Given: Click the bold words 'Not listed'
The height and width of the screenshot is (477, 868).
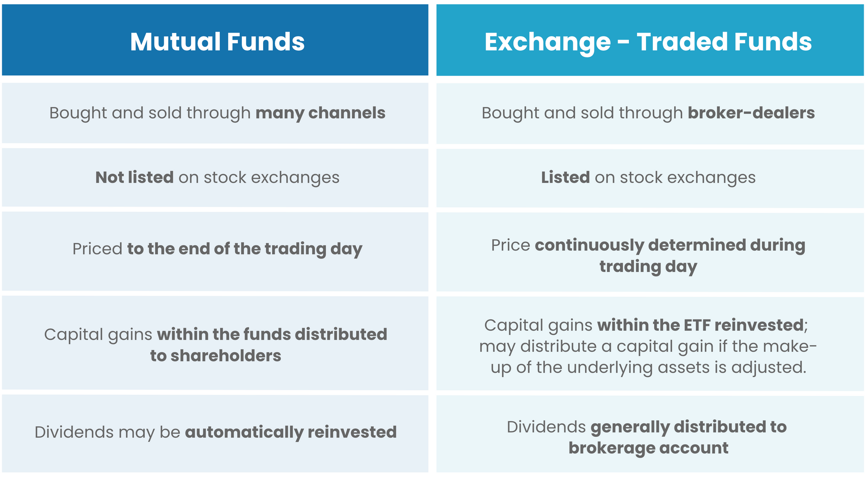Looking at the screenshot, I should pos(134,177).
